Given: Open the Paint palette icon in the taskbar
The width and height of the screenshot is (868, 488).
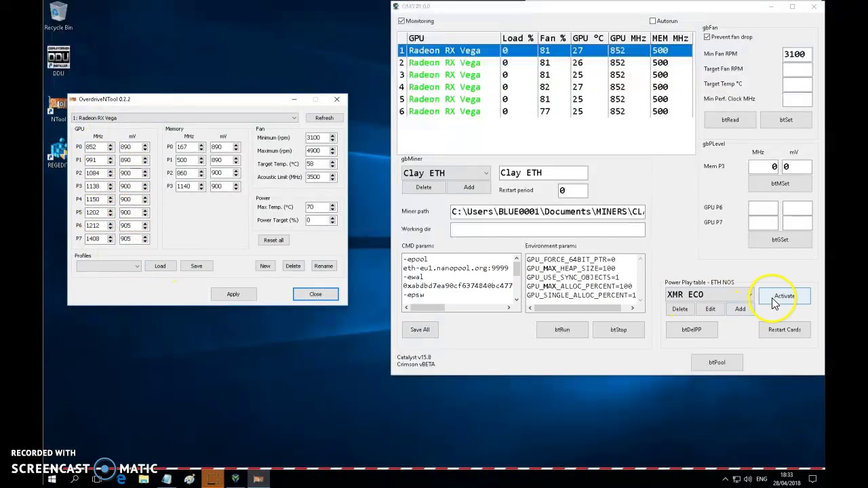Looking at the screenshot, I should 189,479.
